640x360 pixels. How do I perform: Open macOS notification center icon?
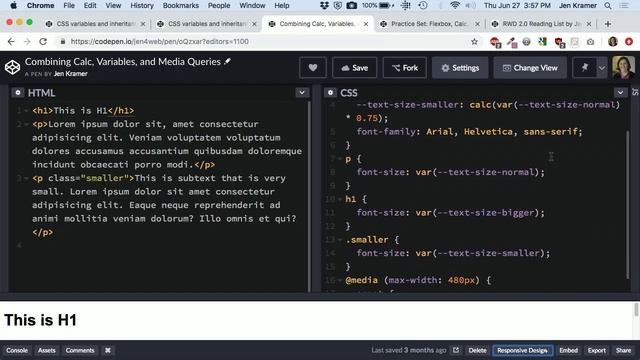click(624, 6)
